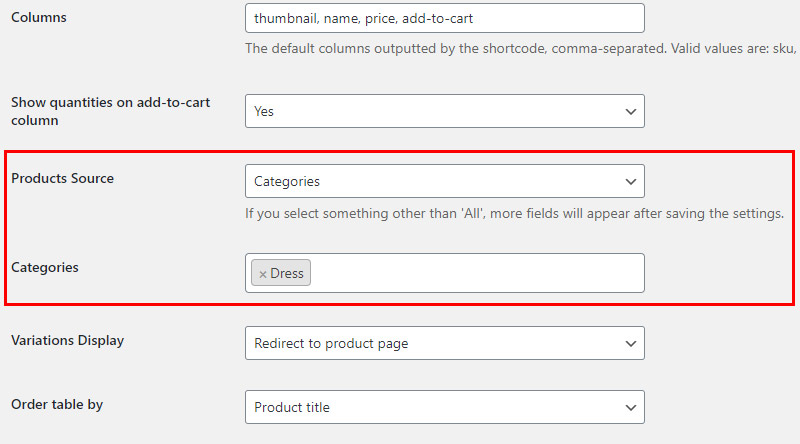Screen dimensions: 800x444
Task: Click the chevron on Products Source dropdown
Action: click(x=631, y=182)
